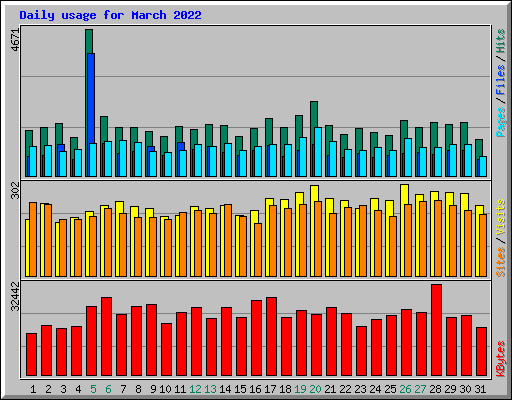The height and width of the screenshot is (400, 512).
Task: Click the 32442 KBytes axis label
Action: [15, 296]
